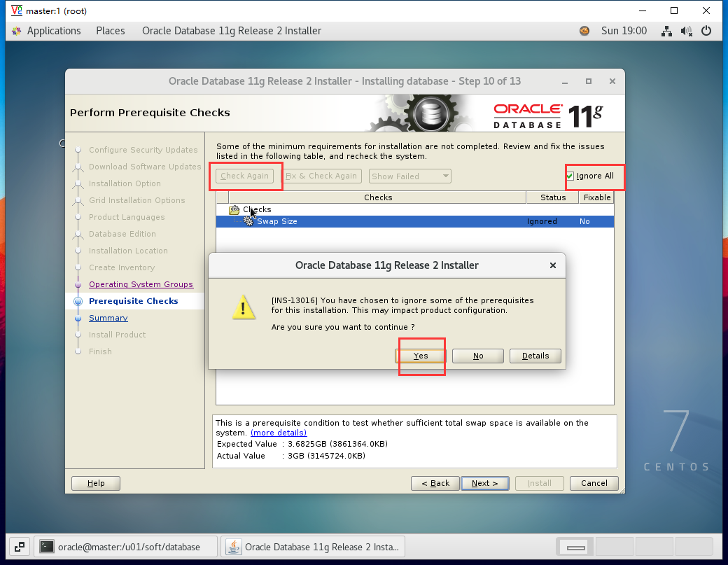Click the terminal icon in taskbar
728x565 pixels.
coord(47,547)
